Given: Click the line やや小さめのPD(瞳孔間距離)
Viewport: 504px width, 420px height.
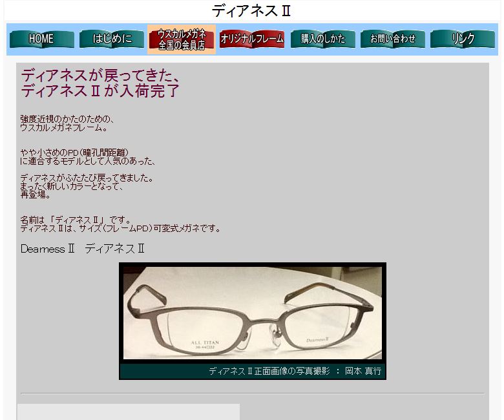Looking at the screenshot, I should (x=74, y=152).
